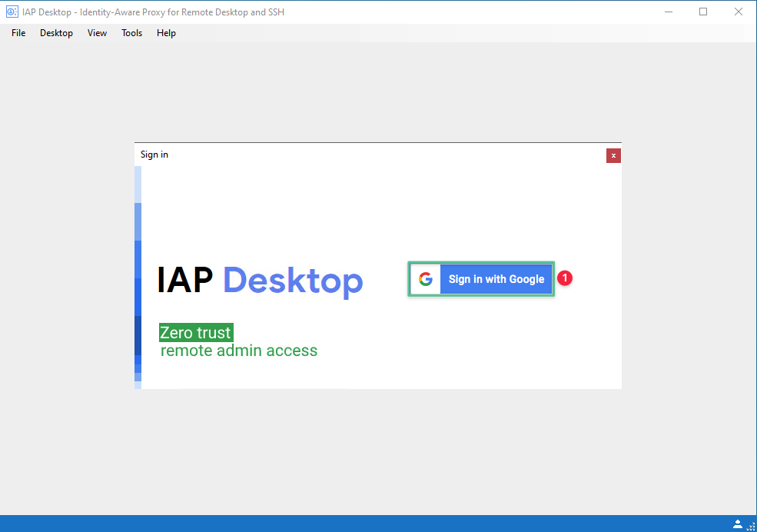The height and width of the screenshot is (532, 757).
Task: Open the Desktop menu
Action: pos(56,33)
